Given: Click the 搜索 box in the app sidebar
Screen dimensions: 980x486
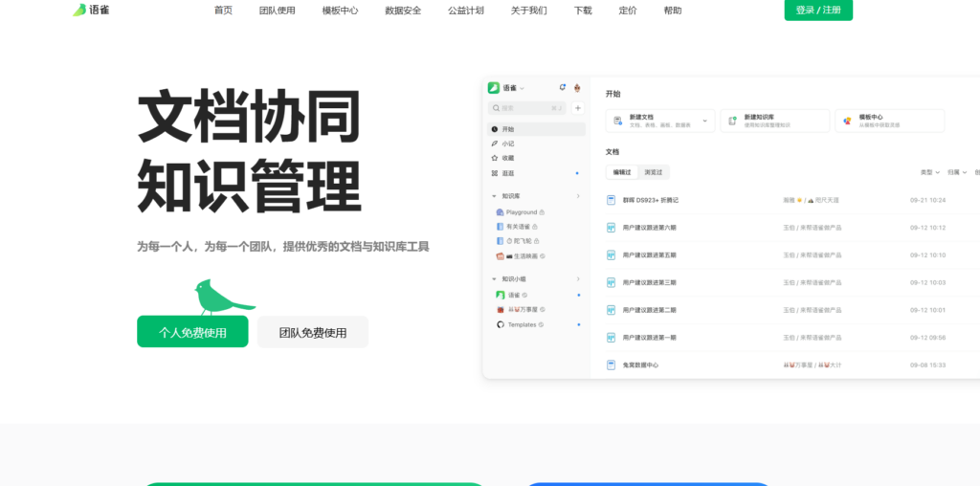Looking at the screenshot, I should coord(527,108).
